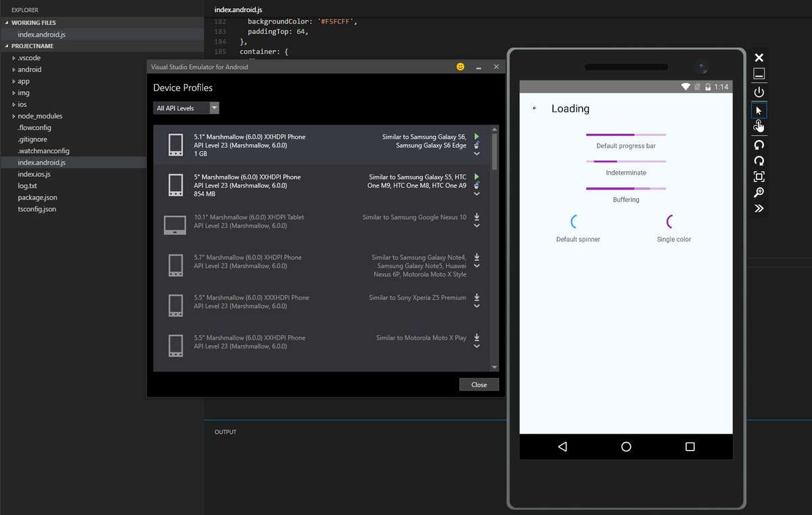The image size is (812, 515).
Task: Fit emulator to screen
Action: (x=759, y=177)
